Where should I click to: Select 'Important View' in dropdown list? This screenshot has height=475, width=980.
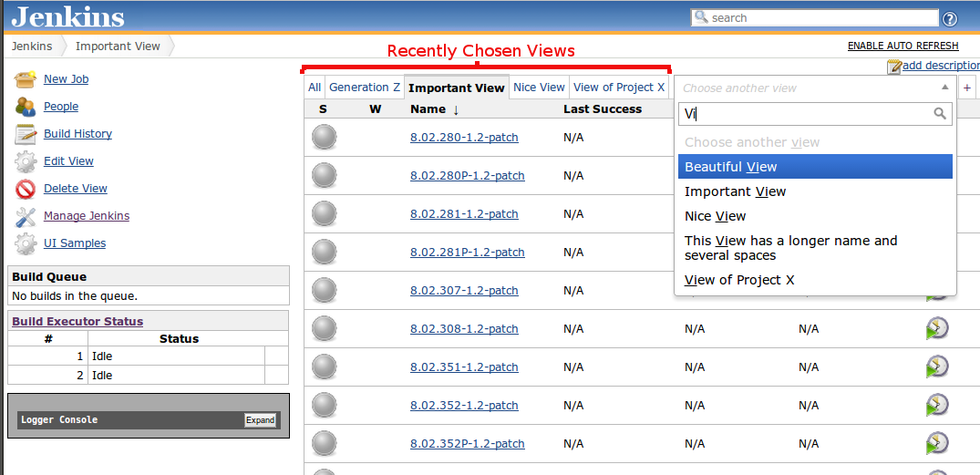pyautogui.click(x=815, y=191)
